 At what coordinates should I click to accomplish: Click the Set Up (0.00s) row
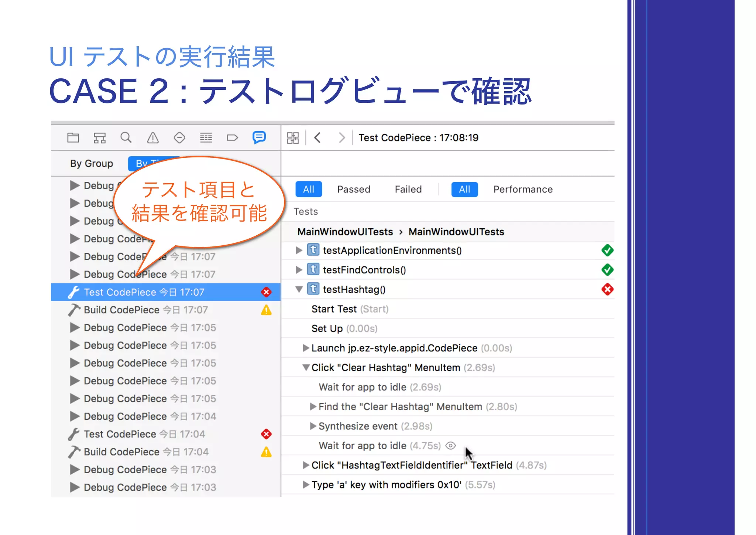pyautogui.click(x=448, y=328)
